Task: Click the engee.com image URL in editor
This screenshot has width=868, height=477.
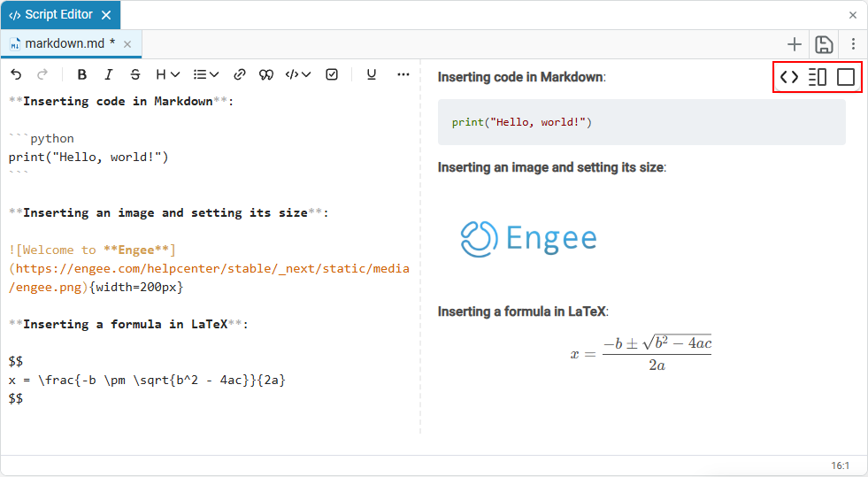Action: click(x=209, y=278)
